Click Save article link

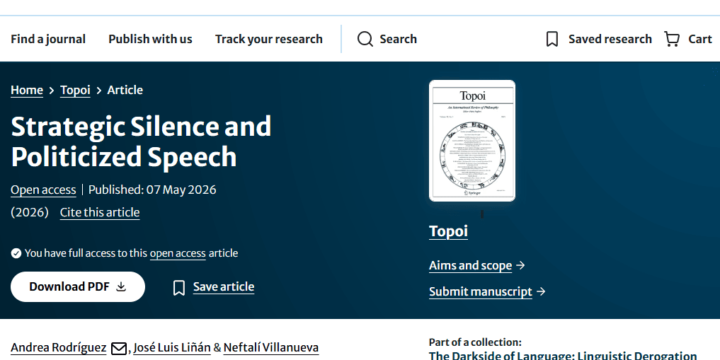224,287
